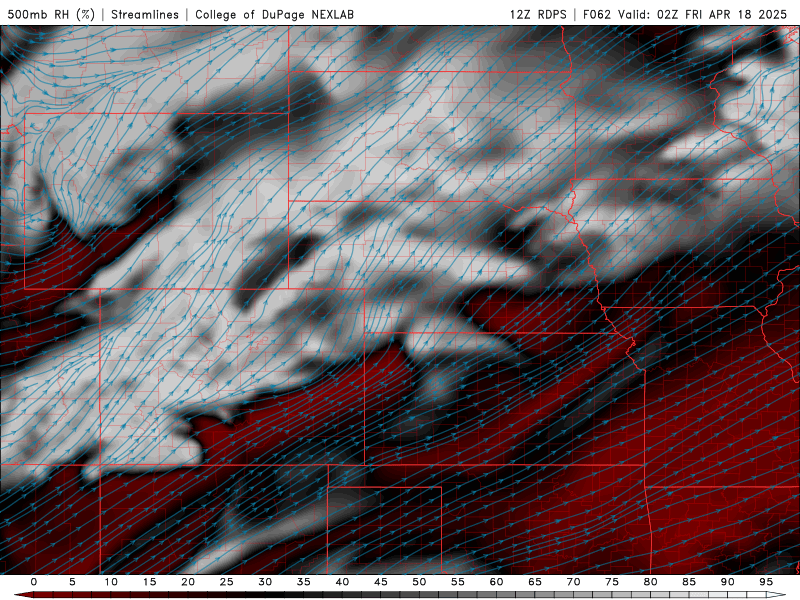Click the colorbar label "10"

[x=111, y=582]
